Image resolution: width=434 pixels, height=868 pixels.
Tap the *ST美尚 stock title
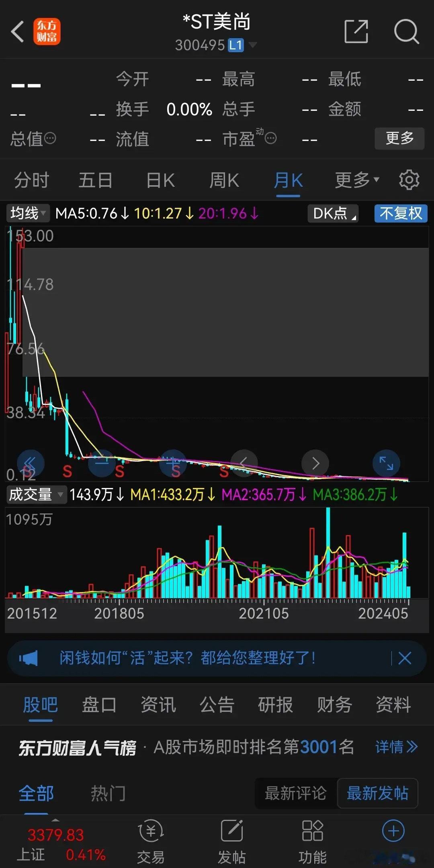(217, 22)
